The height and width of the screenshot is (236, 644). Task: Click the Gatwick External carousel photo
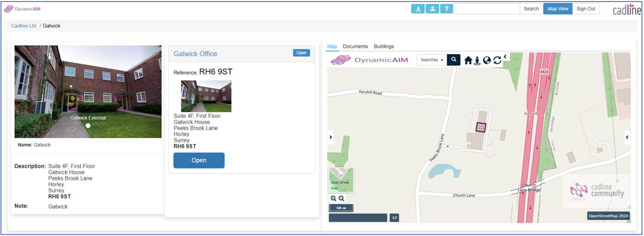click(x=88, y=92)
